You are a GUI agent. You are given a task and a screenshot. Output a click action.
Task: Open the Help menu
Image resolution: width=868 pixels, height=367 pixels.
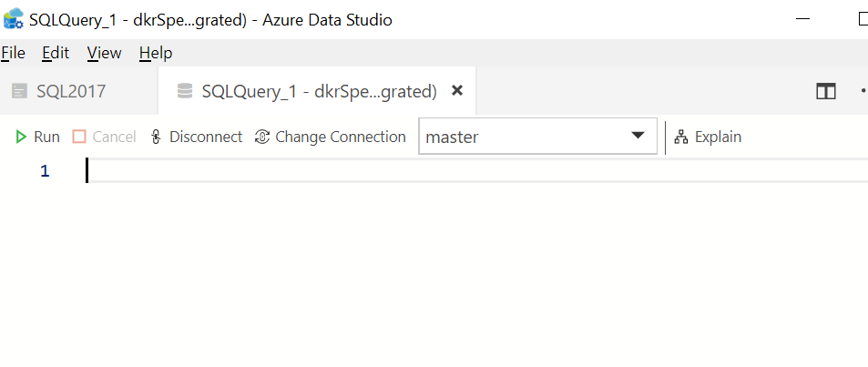point(156,53)
